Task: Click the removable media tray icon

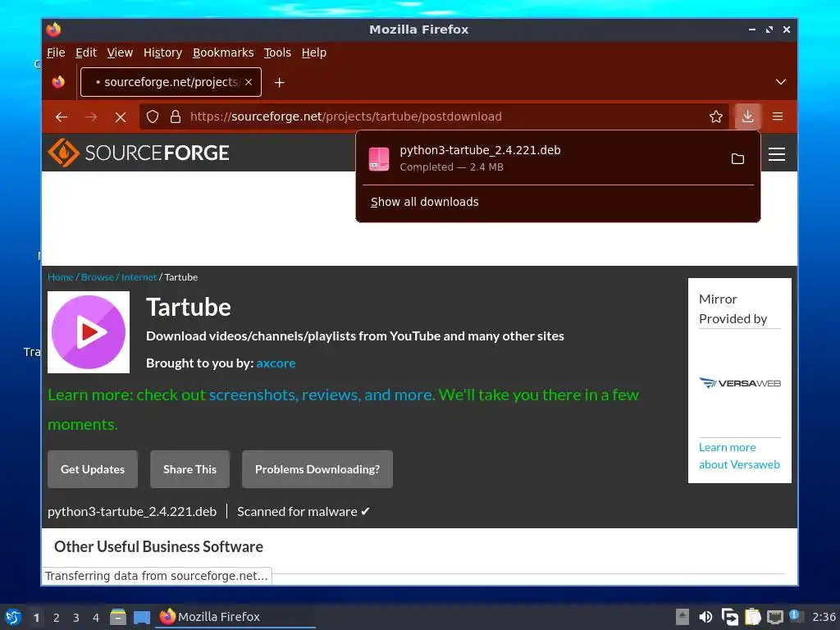Action: coord(682,617)
